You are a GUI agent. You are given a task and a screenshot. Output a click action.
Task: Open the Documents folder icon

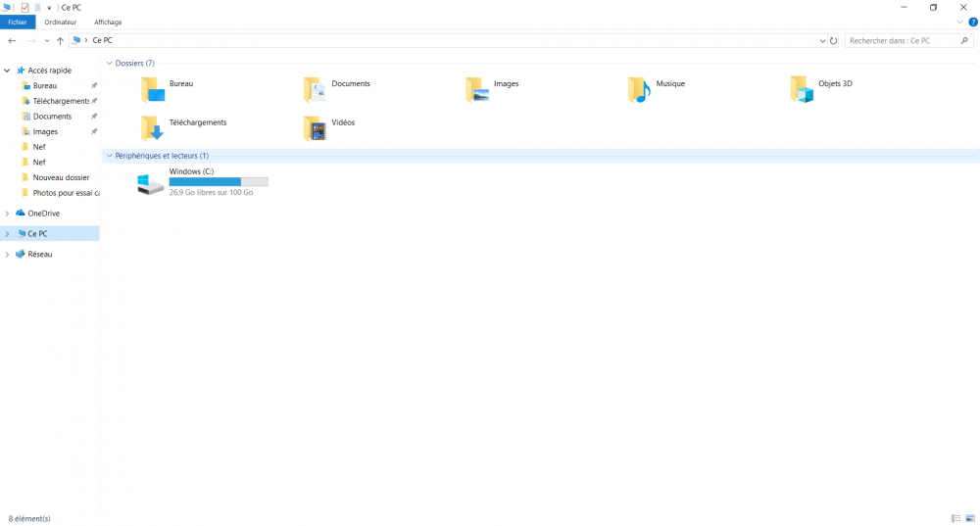315,90
